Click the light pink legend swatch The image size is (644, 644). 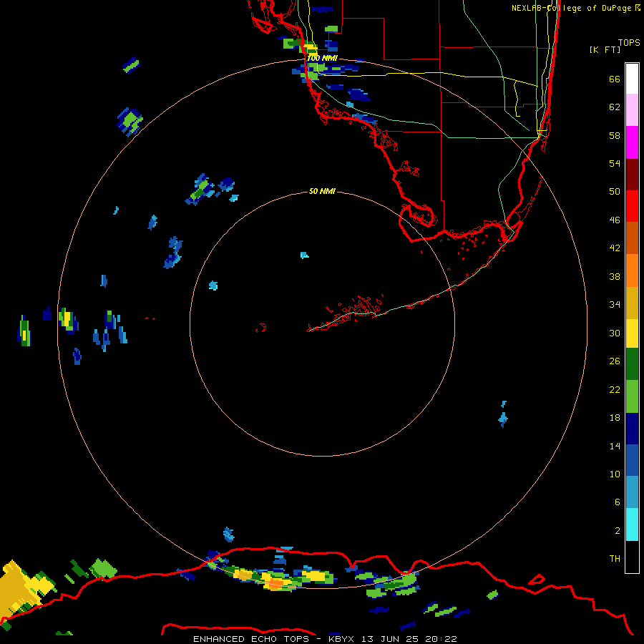tap(632, 110)
